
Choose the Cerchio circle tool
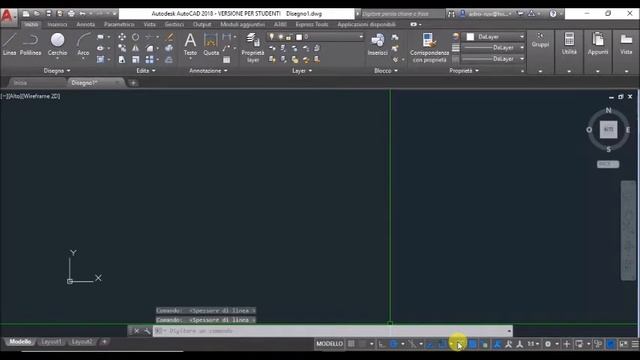click(x=57, y=44)
